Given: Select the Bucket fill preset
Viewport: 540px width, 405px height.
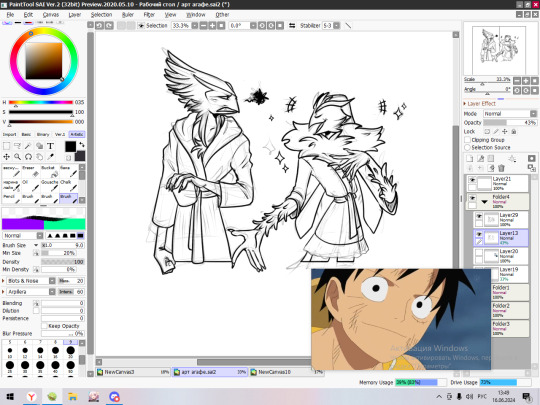Looking at the screenshot, I should [x=50, y=172].
